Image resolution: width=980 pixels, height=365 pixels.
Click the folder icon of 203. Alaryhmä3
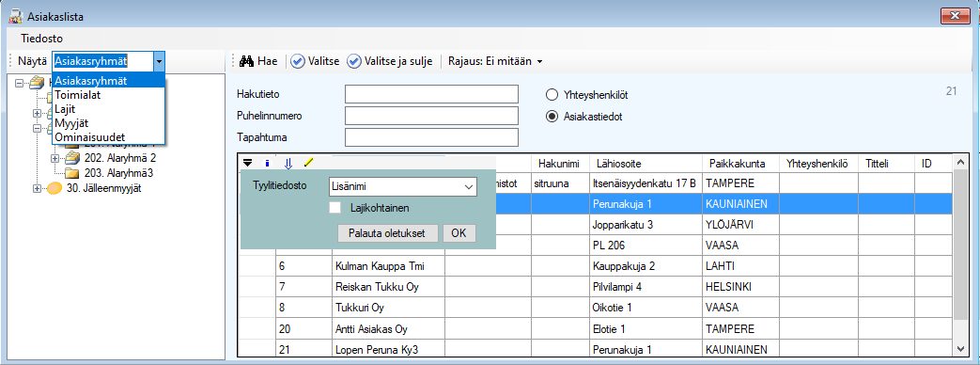pyautogui.click(x=72, y=172)
